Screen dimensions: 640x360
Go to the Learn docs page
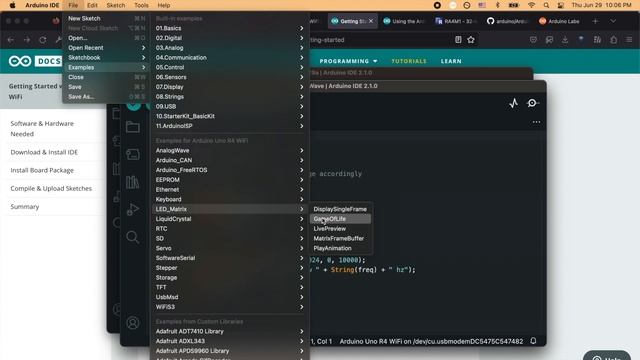click(x=451, y=61)
